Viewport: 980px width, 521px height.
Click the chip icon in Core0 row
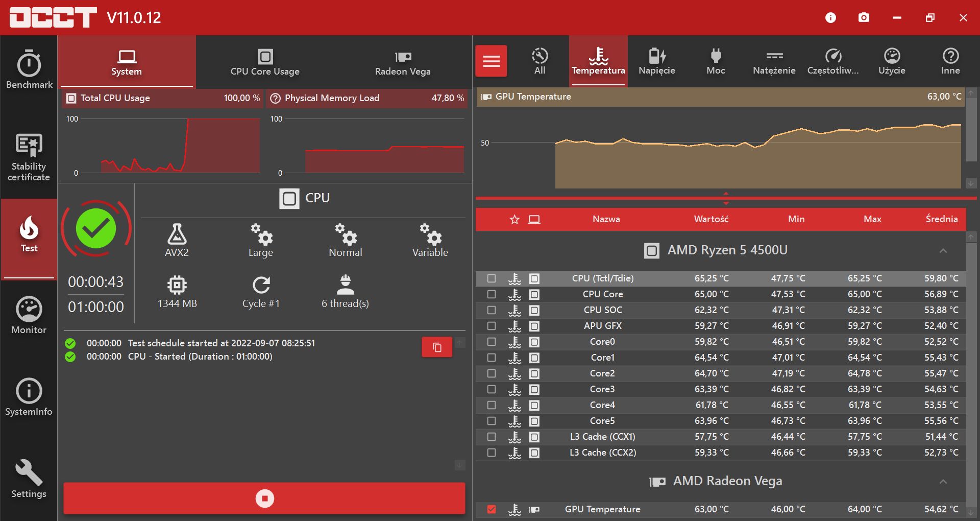point(534,342)
